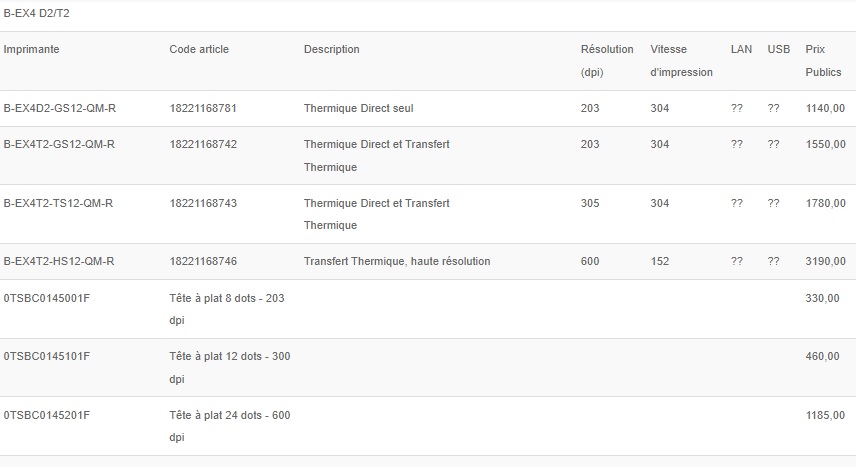Click the B-EX4T2-TS12-QM-R printer cell
Viewport: 856px width, 467px height.
coord(58,203)
